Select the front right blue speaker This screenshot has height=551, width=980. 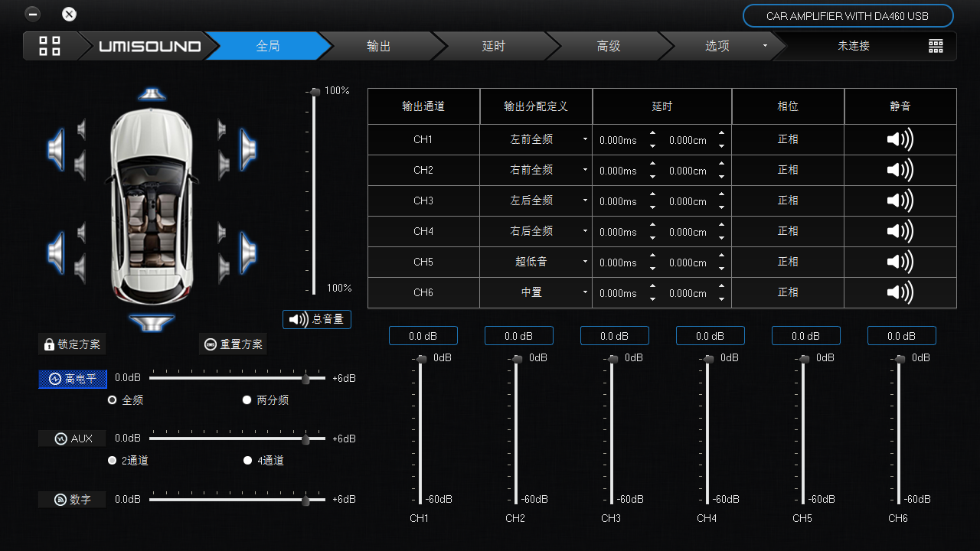tap(247, 148)
